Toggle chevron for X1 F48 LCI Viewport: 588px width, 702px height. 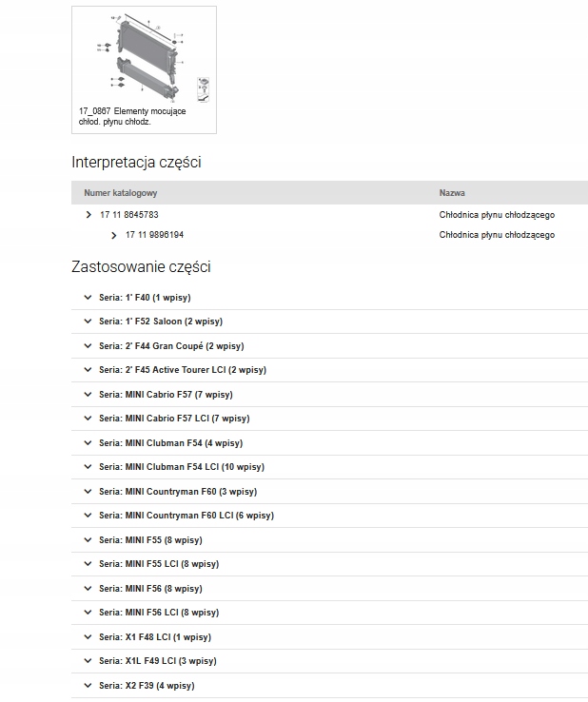coord(88,637)
